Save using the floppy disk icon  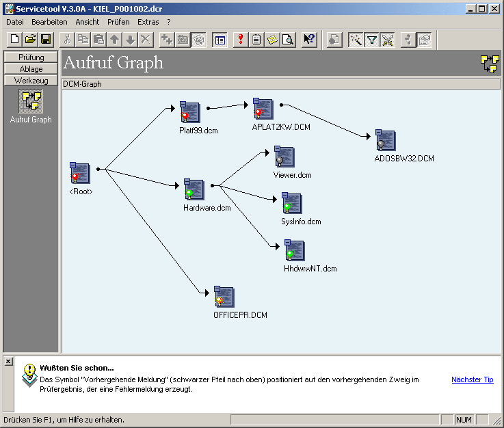pos(46,40)
